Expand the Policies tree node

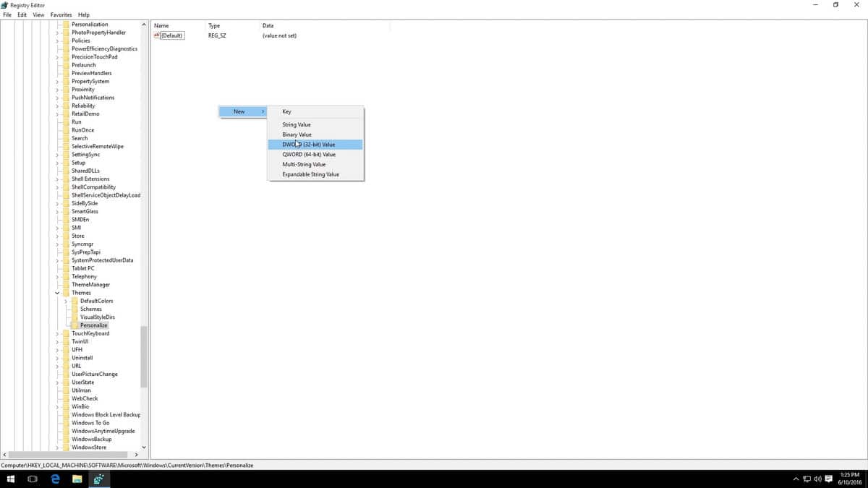click(57, 40)
